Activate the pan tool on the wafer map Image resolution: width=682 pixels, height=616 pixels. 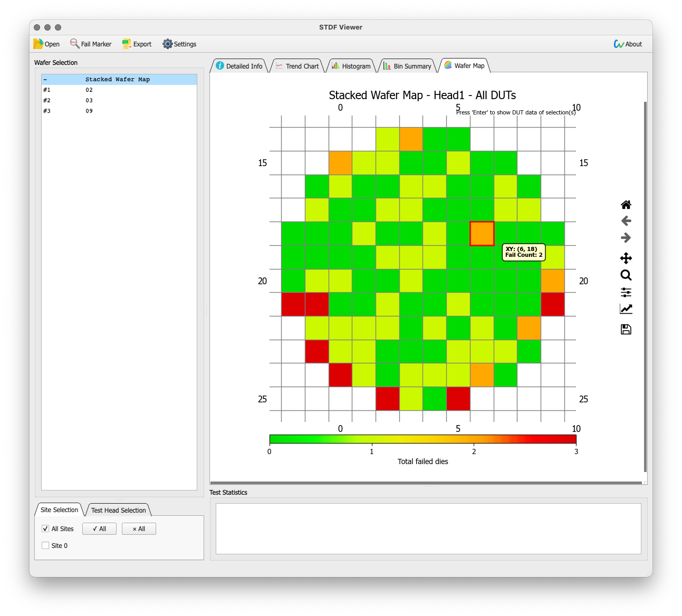(626, 258)
